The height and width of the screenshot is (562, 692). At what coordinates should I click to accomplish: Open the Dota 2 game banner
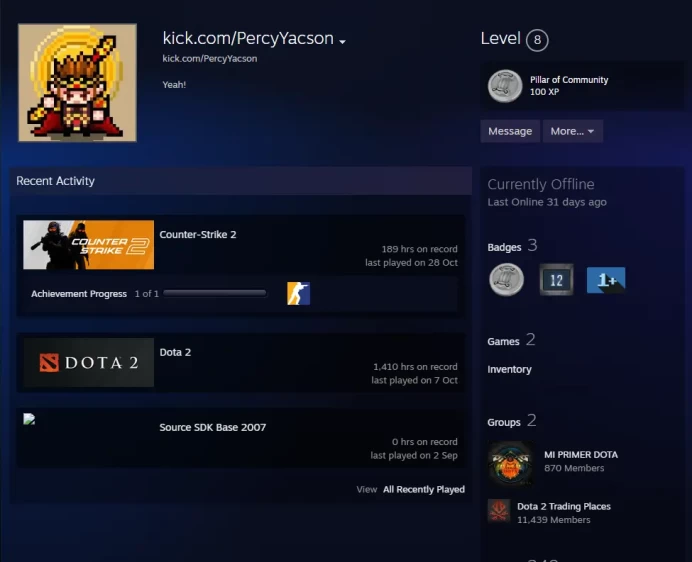point(89,362)
